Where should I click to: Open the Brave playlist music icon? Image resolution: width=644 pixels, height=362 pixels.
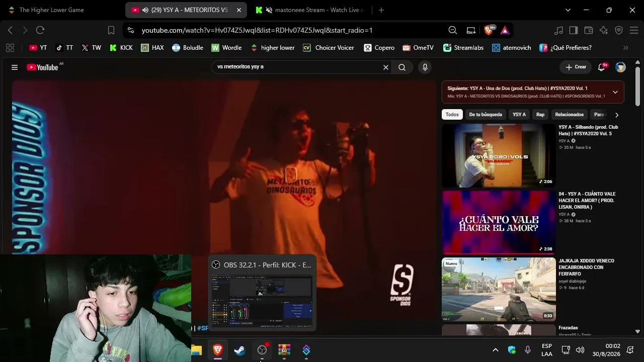[558, 30]
